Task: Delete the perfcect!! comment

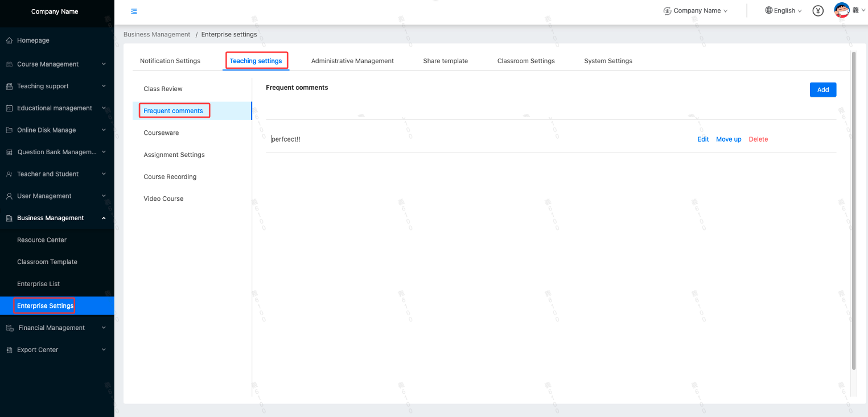Action: pos(758,139)
